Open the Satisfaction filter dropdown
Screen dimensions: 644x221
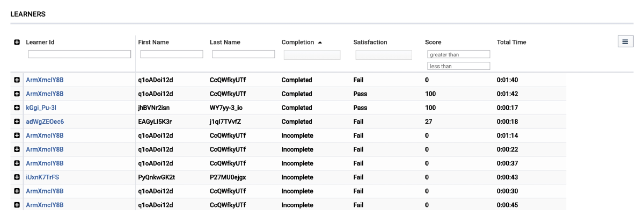tap(384, 55)
